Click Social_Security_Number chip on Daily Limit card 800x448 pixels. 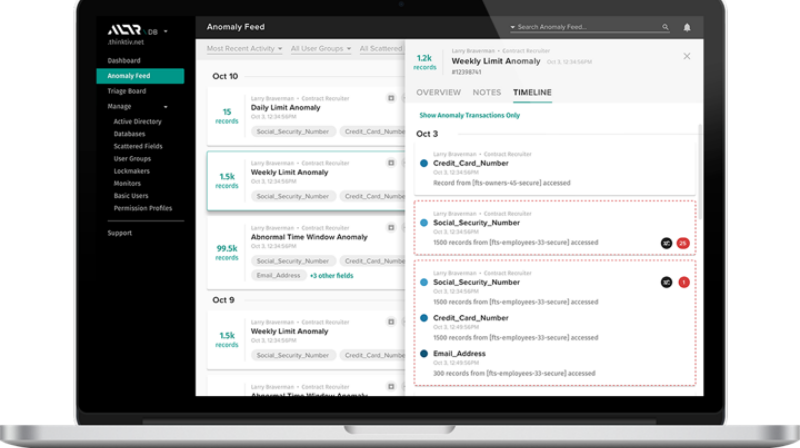coord(293,132)
